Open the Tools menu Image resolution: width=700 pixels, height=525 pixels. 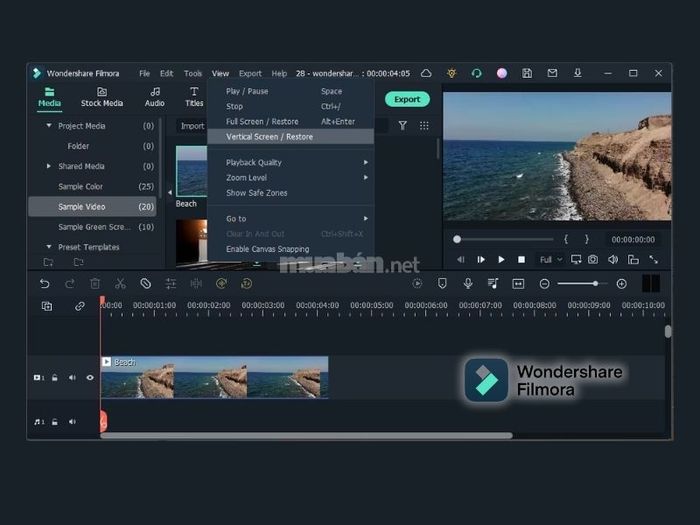pyautogui.click(x=193, y=73)
